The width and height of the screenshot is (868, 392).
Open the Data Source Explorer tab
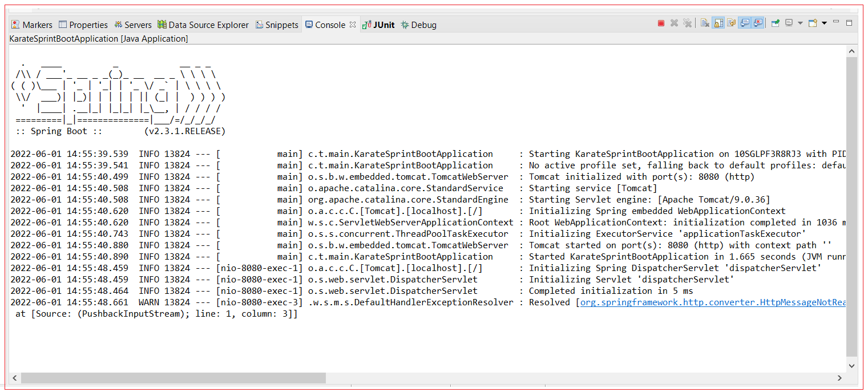pos(203,25)
